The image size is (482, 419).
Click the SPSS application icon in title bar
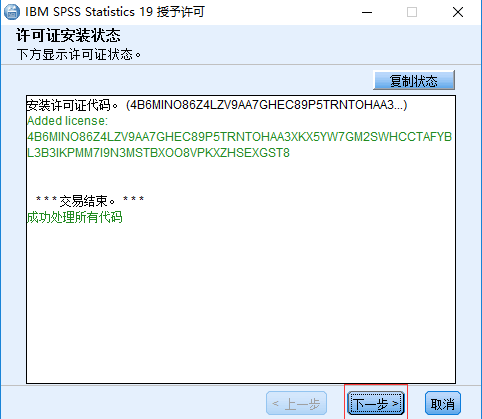12,12
